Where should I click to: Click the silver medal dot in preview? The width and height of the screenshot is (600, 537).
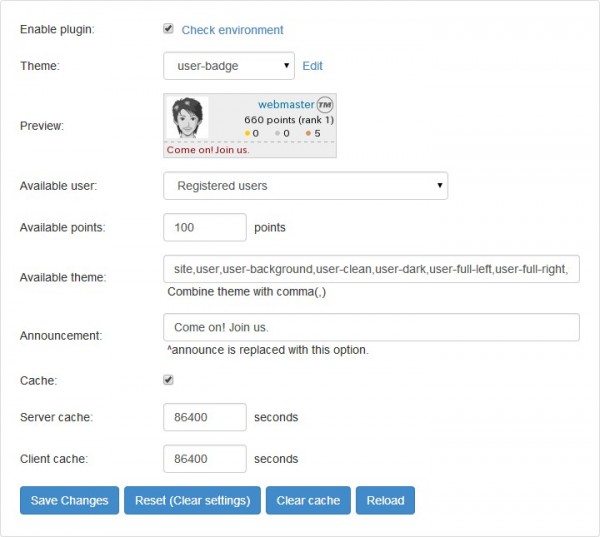coord(277,133)
